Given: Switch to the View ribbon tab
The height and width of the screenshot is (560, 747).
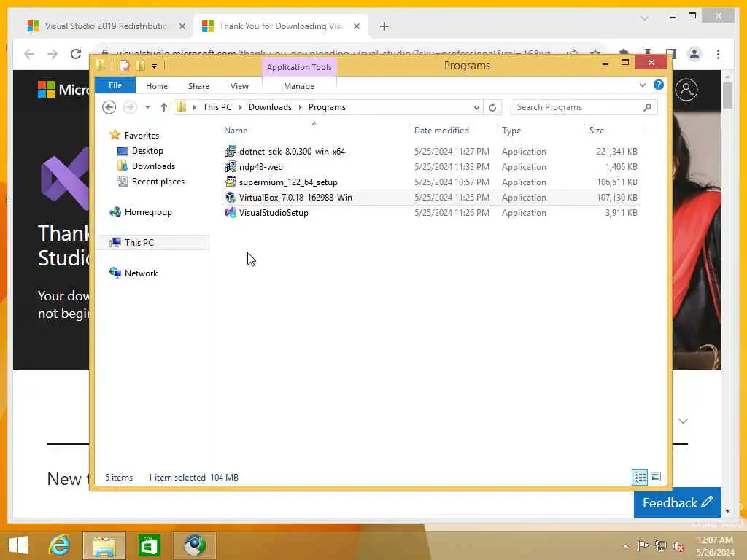Looking at the screenshot, I should point(239,86).
